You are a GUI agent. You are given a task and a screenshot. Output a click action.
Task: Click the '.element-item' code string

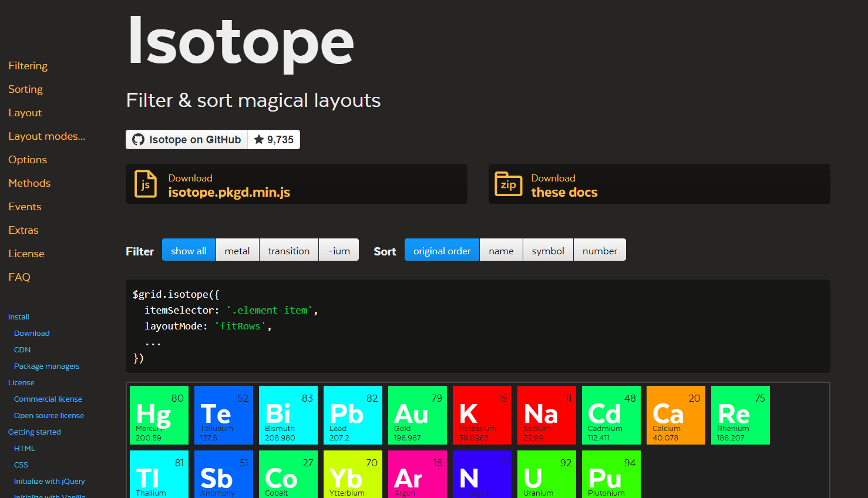270,310
